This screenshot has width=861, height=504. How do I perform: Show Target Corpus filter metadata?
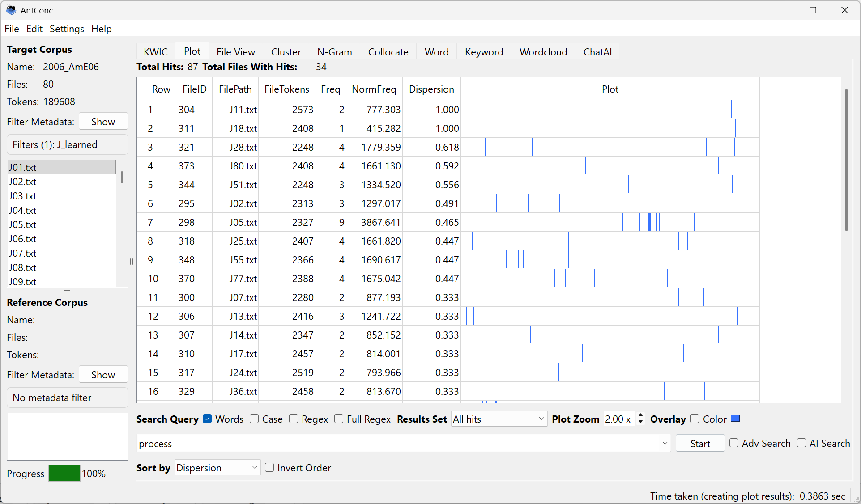pyautogui.click(x=103, y=122)
